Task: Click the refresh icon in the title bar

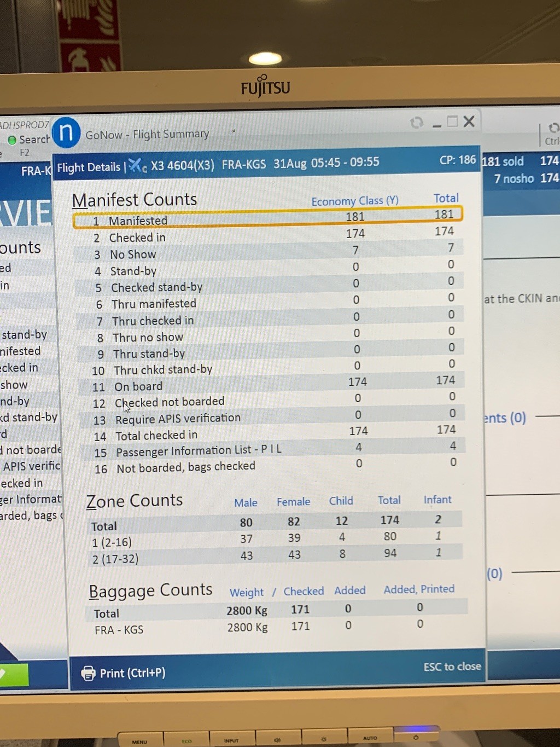Action: (x=417, y=123)
